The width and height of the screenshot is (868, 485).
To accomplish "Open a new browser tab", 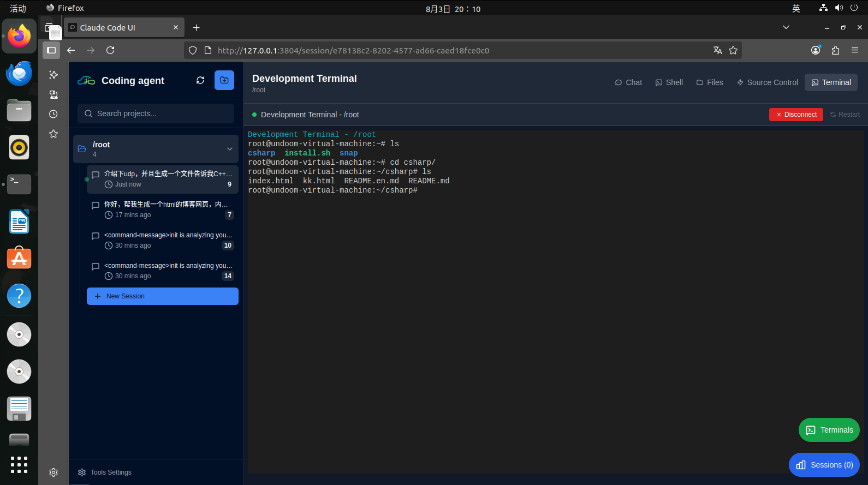I will tap(197, 28).
